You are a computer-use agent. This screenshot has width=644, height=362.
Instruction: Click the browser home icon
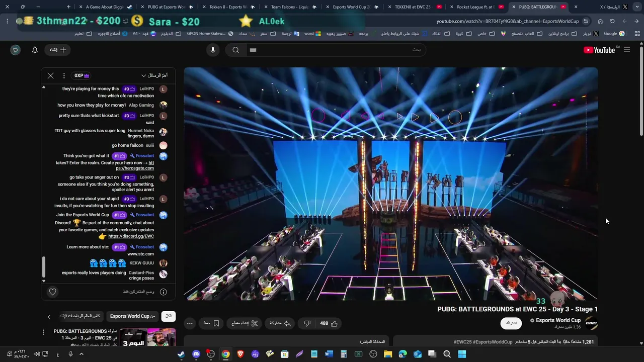click(600, 21)
